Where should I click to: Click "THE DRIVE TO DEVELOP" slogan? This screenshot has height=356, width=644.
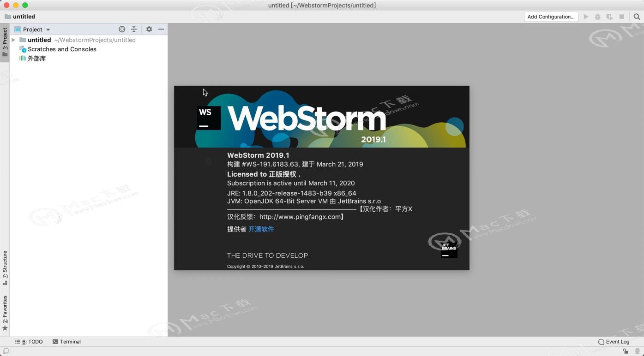coord(267,255)
